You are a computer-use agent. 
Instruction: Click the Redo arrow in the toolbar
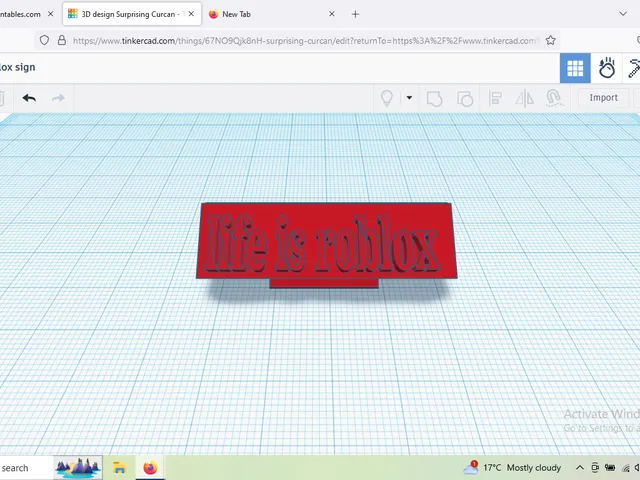coord(58,98)
